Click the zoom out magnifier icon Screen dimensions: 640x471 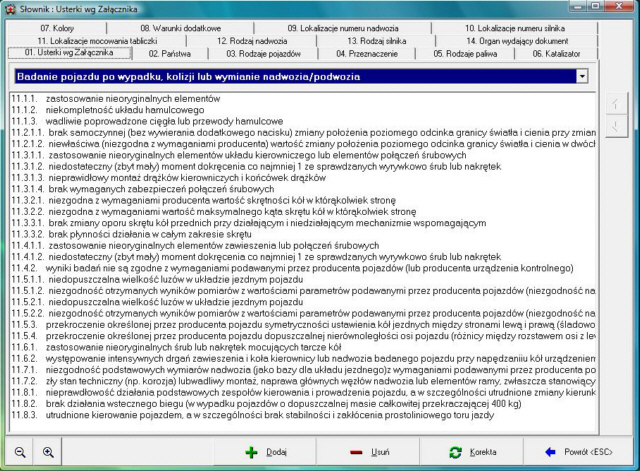(20, 452)
